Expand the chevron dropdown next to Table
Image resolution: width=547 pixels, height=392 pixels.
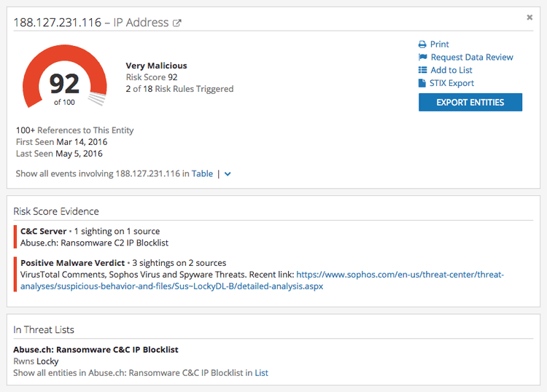pos(228,174)
